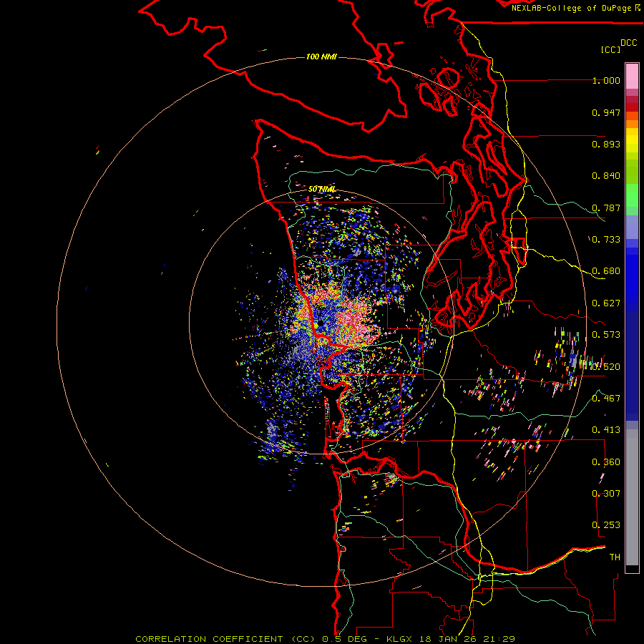
Task: Click the 0.627 scale value
Action: pos(606,303)
